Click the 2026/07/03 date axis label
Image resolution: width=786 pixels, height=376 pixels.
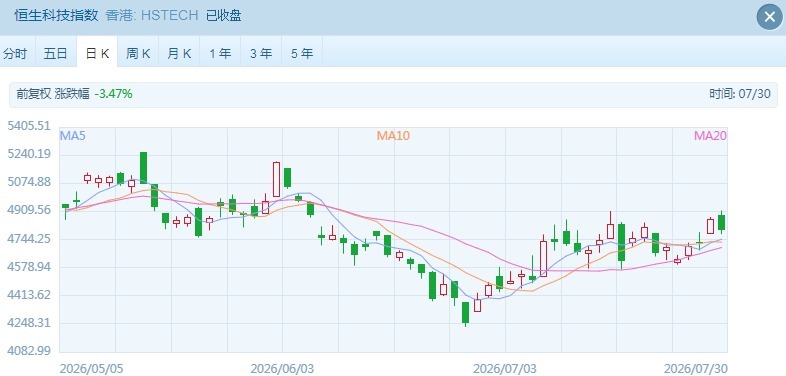click(504, 369)
